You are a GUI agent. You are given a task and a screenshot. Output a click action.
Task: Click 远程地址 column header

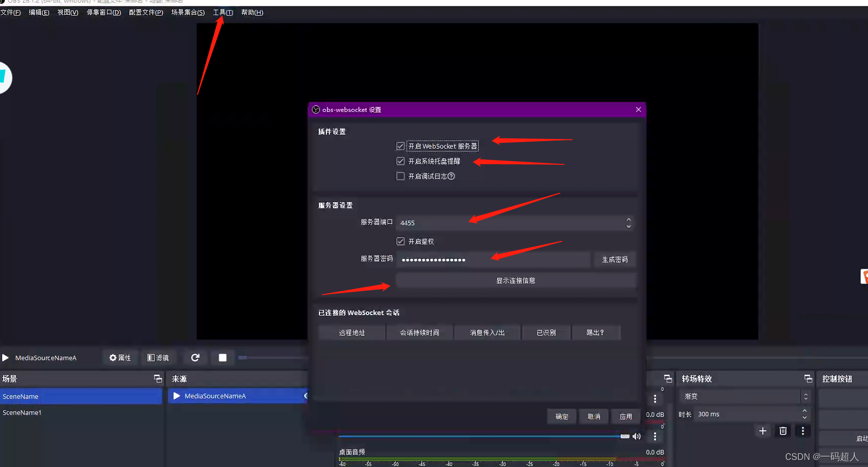coord(352,332)
